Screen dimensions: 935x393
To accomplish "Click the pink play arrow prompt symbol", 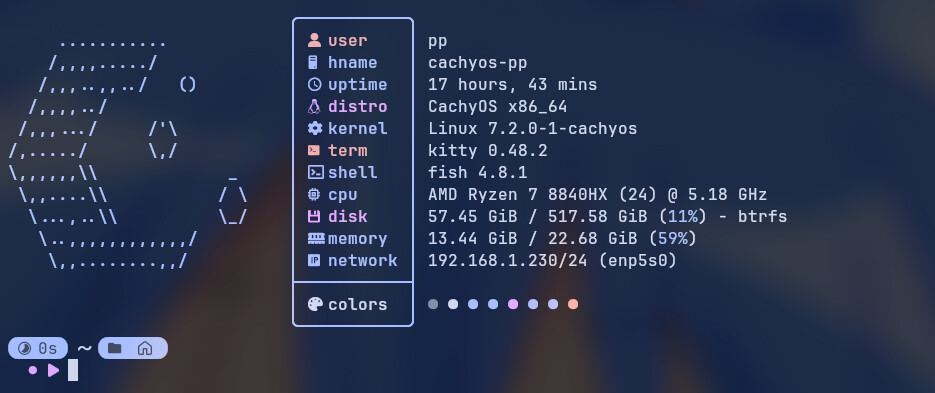I will (x=54, y=370).
